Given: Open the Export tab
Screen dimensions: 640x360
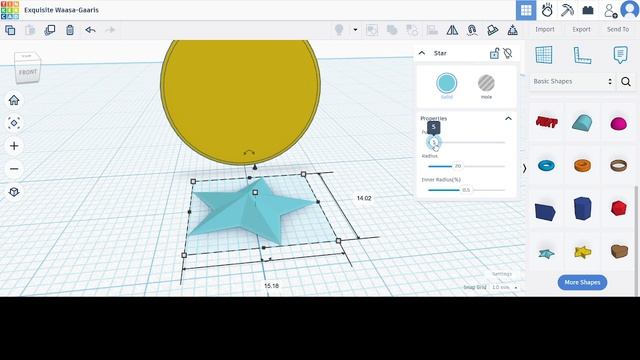Looking at the screenshot, I should coord(581,29).
